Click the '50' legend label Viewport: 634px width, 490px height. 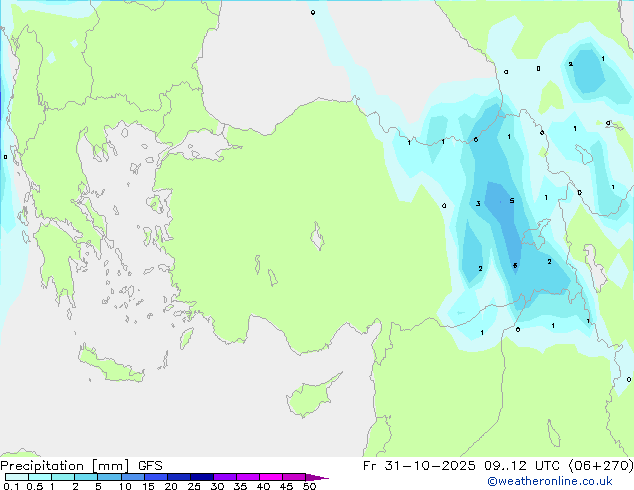pyautogui.click(x=309, y=486)
